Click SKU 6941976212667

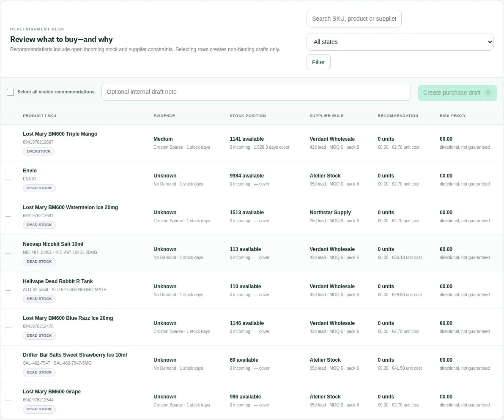[38, 142]
